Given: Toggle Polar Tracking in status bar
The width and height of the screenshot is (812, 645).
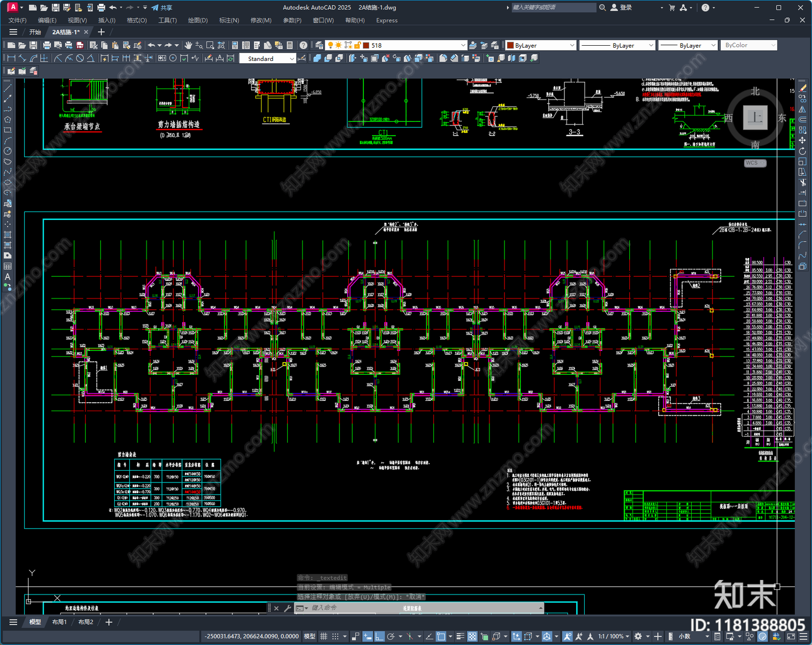Looking at the screenshot, I should (x=391, y=636).
